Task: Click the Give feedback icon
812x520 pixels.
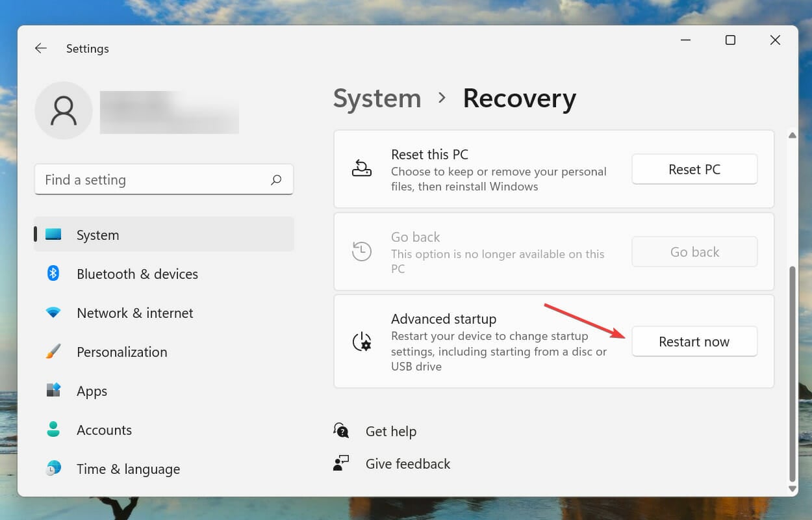Action: (x=341, y=463)
